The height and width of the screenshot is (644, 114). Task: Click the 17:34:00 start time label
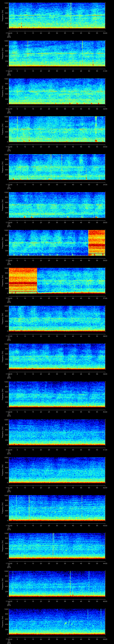click(9, 223)
